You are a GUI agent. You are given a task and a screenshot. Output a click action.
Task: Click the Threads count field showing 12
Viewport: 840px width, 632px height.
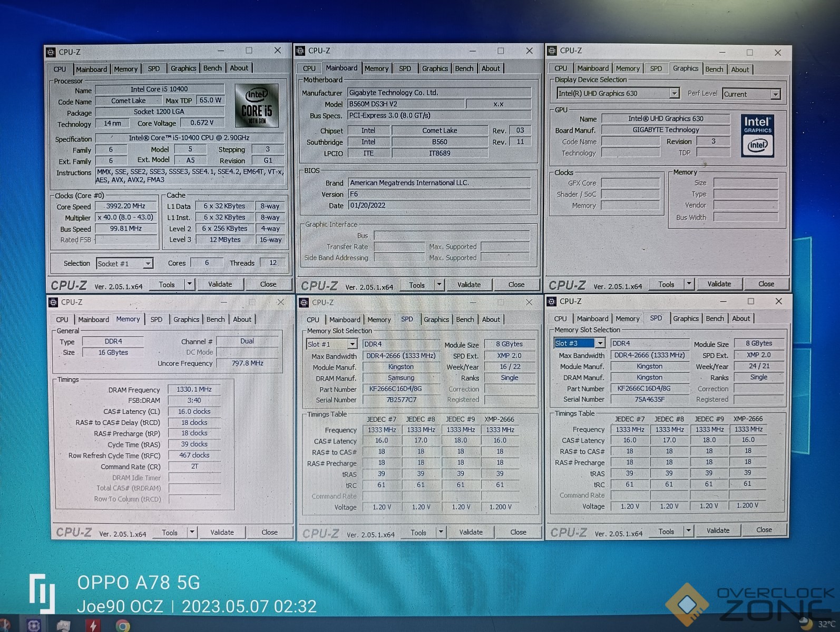[x=273, y=263]
